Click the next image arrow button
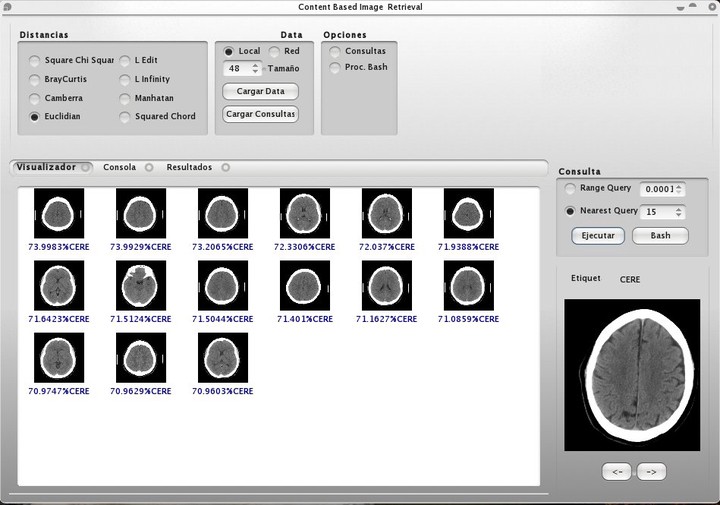Screen dimensions: 720x505 651,472
